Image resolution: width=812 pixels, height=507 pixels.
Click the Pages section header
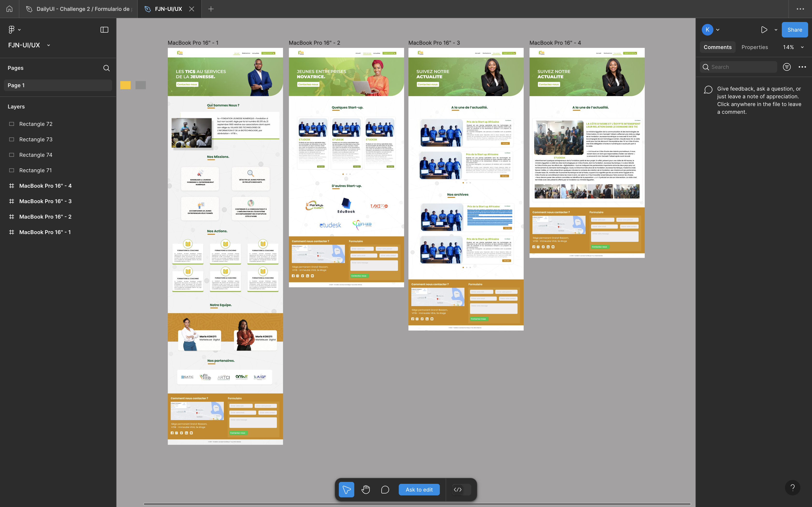click(x=15, y=68)
